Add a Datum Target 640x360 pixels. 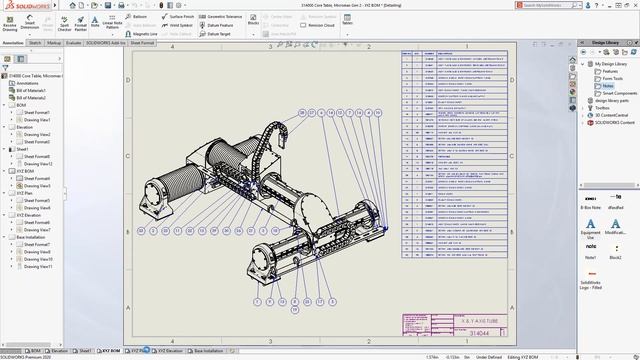click(215, 34)
